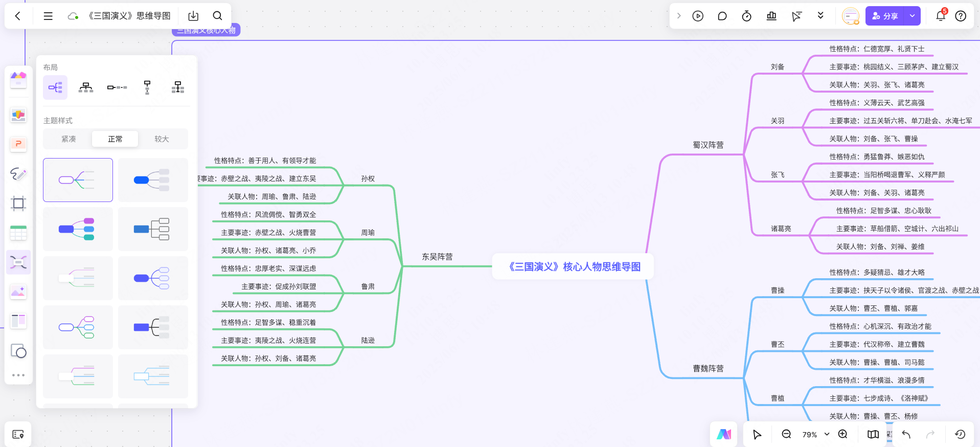Select the mind map tool in sidebar

tap(18, 262)
